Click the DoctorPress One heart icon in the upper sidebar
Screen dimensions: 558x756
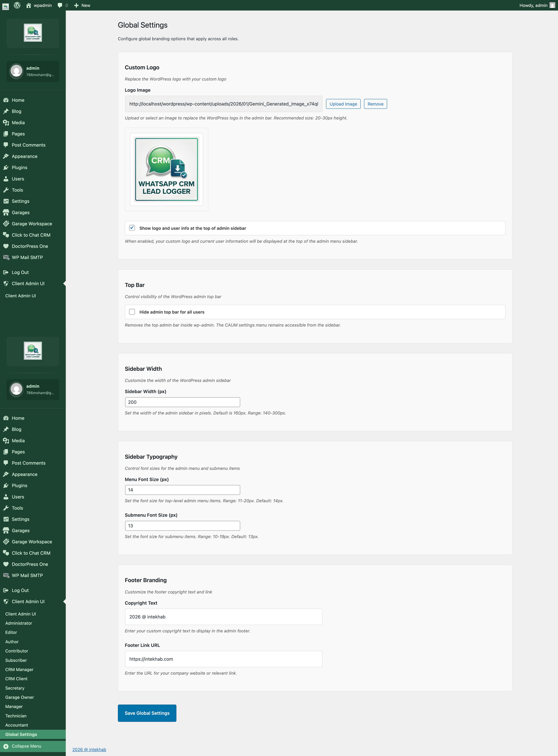(x=6, y=246)
